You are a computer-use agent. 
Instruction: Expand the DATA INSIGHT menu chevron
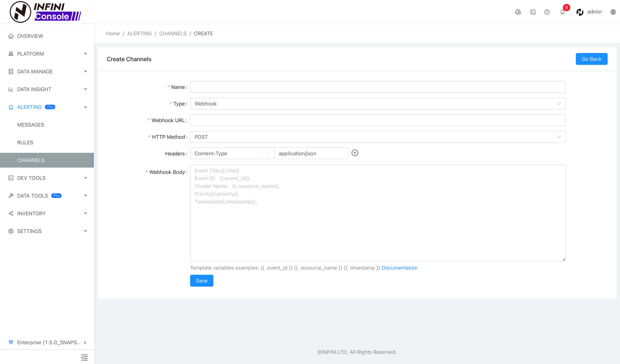[x=85, y=89]
